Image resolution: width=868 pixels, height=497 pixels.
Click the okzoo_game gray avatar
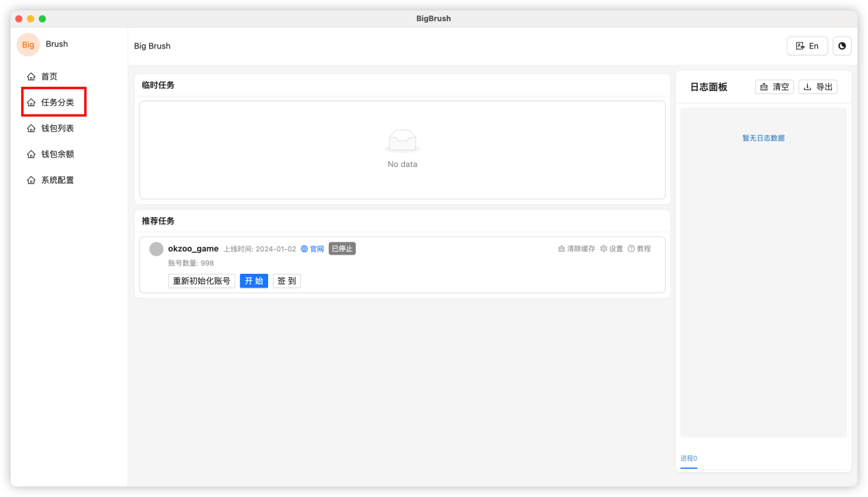(x=157, y=249)
